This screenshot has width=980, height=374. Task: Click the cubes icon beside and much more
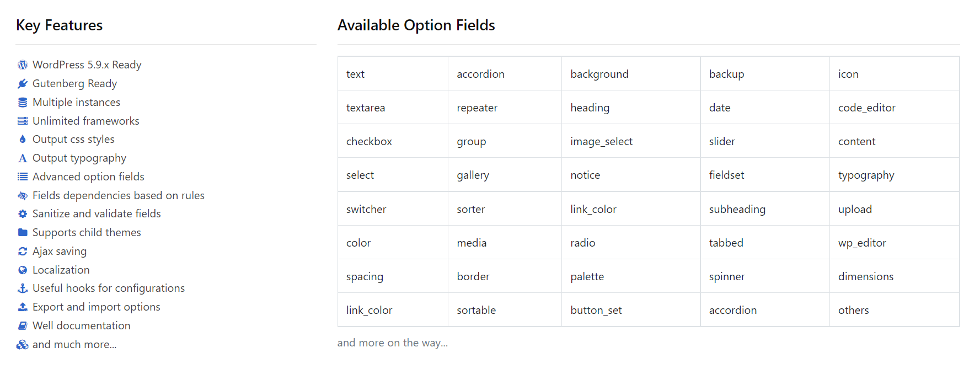point(23,345)
